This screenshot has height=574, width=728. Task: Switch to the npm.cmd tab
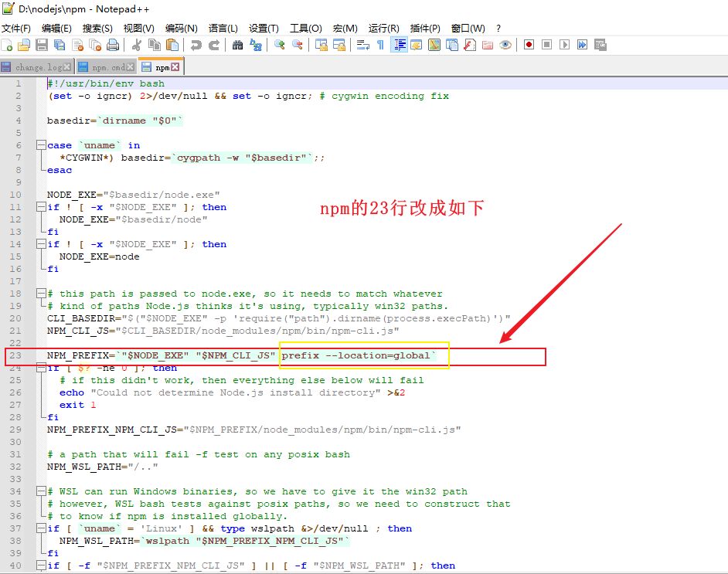coord(108,67)
